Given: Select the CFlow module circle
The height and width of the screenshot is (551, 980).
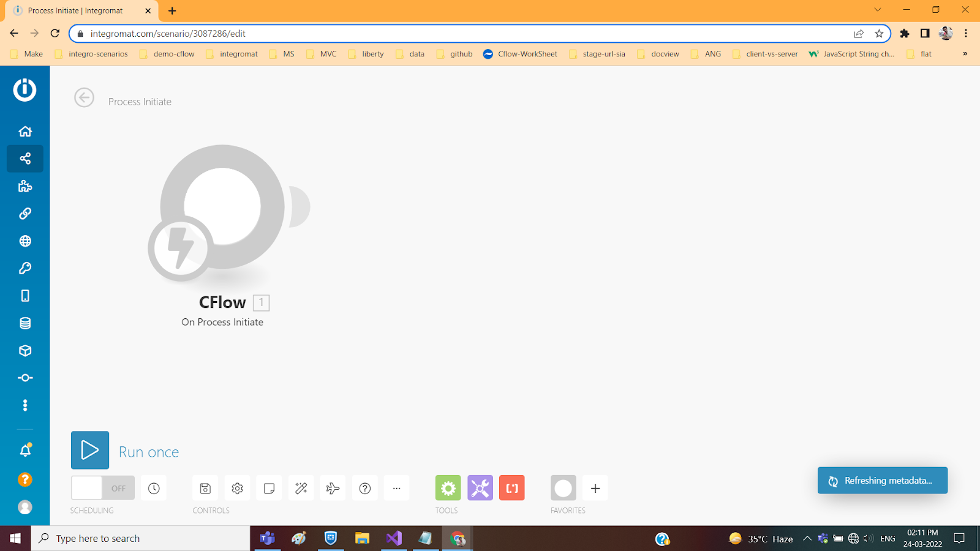Looking at the screenshot, I should 222,207.
